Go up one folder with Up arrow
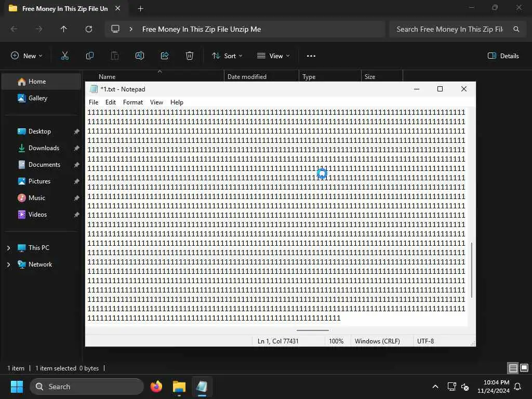The width and height of the screenshot is (532, 399). coord(64,29)
